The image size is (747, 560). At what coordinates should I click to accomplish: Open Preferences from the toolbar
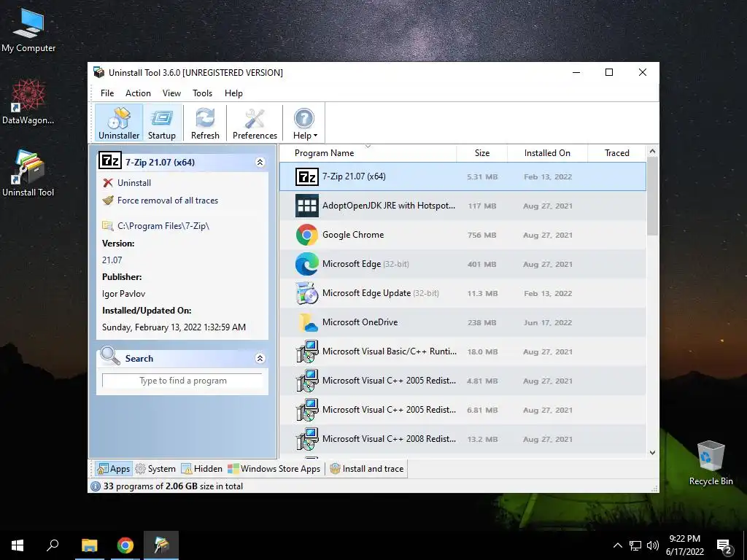click(255, 124)
